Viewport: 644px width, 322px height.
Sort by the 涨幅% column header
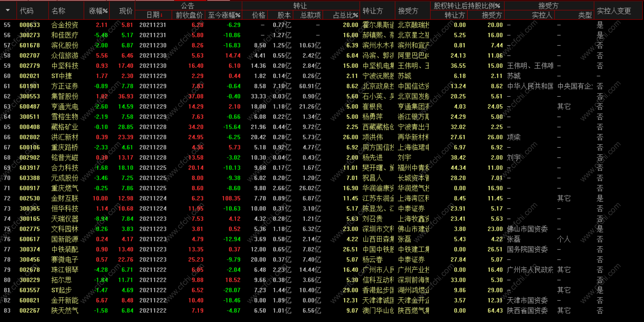tap(98, 11)
